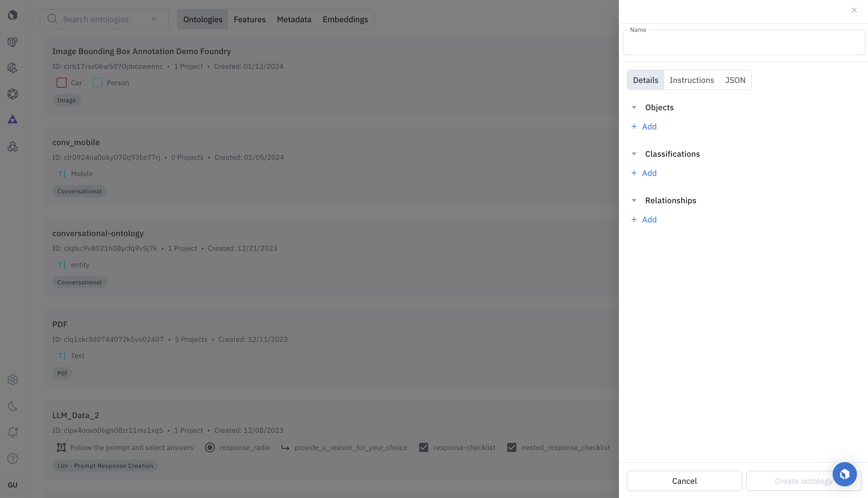This screenshot has width=868, height=498.
Task: Open the LLM_Data_2 ontology
Action: (76, 415)
